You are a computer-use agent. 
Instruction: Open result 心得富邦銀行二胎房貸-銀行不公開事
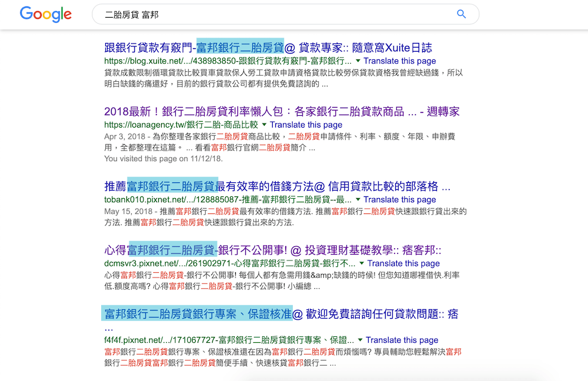[x=273, y=250]
